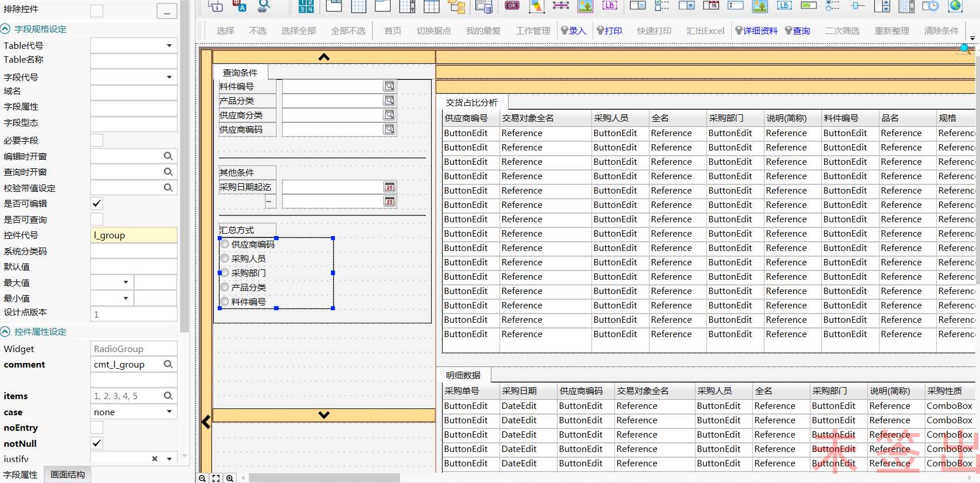The height and width of the screenshot is (483, 980).
Task: Select the separator line widget icon
Action: (x=560, y=6)
